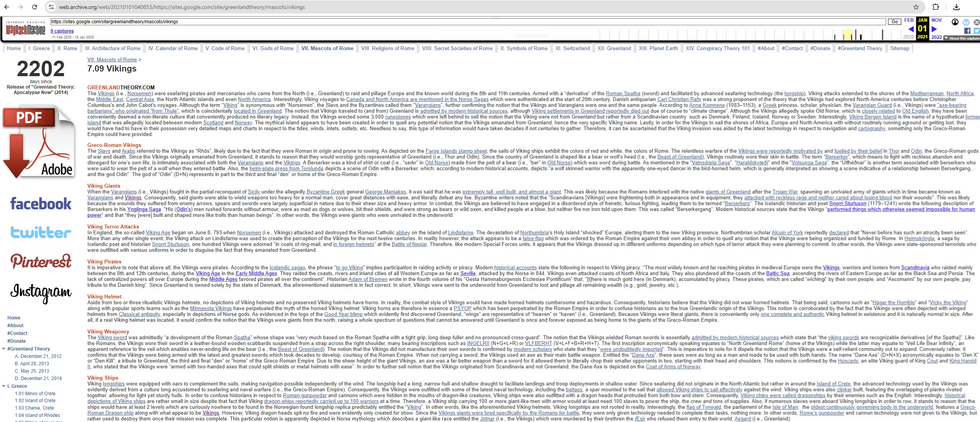Screen dimensions: 980x422
Task: Open the Pinterest logo link in the sidebar
Action: click(x=41, y=261)
